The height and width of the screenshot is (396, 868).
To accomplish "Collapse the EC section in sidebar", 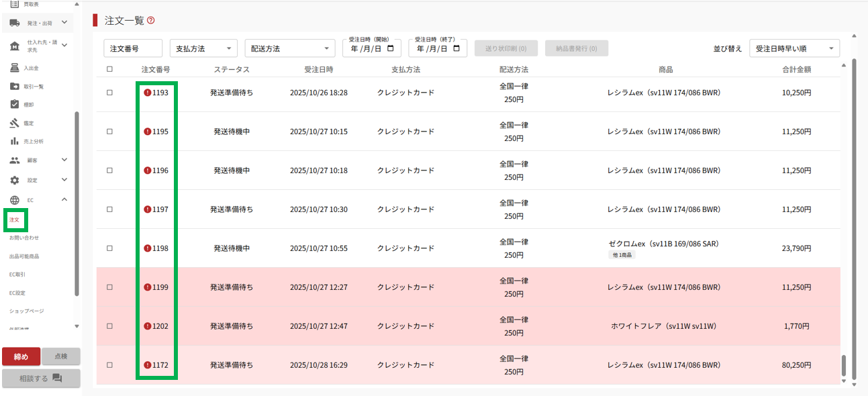I will click(64, 199).
